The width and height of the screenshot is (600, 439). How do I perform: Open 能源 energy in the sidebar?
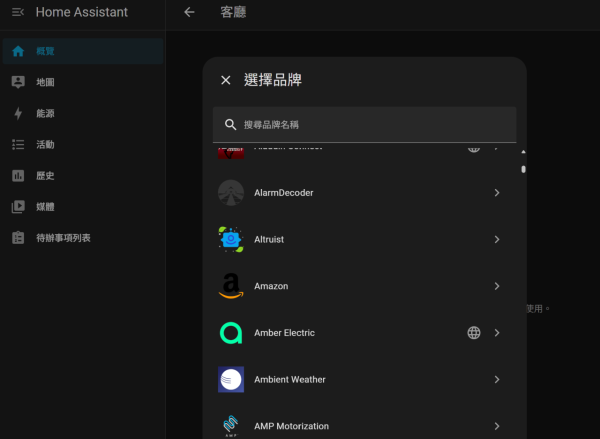[83, 113]
